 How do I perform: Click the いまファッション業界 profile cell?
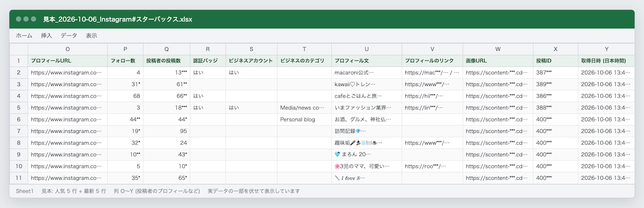coord(367,108)
